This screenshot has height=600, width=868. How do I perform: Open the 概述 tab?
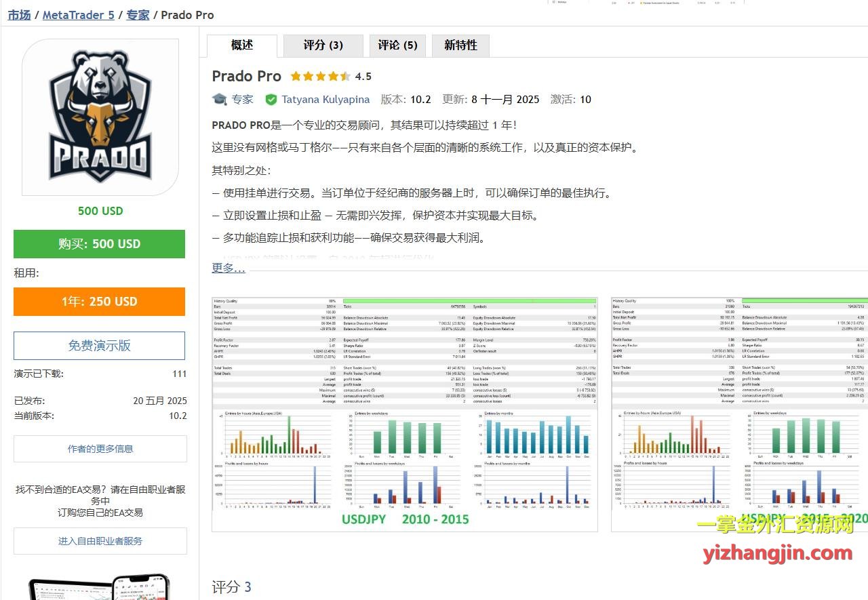[x=242, y=45]
